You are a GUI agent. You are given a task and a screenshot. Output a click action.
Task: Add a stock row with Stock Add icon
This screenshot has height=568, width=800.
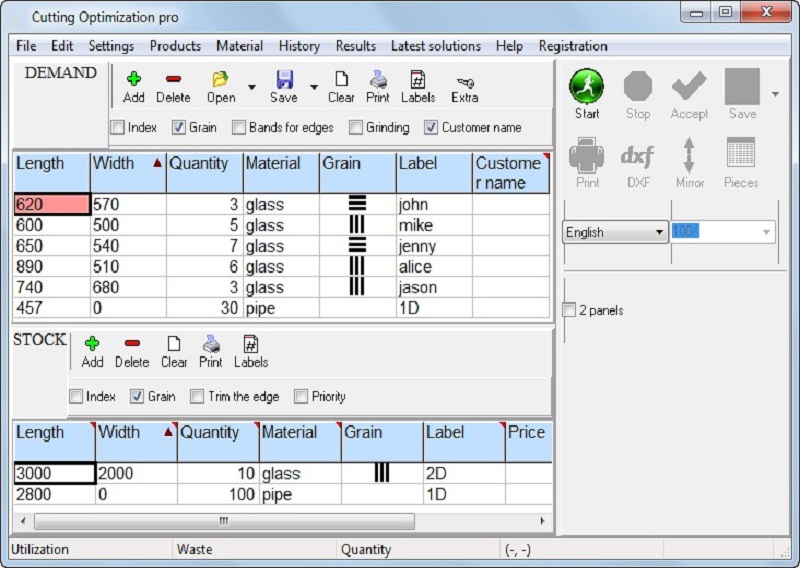(x=92, y=343)
